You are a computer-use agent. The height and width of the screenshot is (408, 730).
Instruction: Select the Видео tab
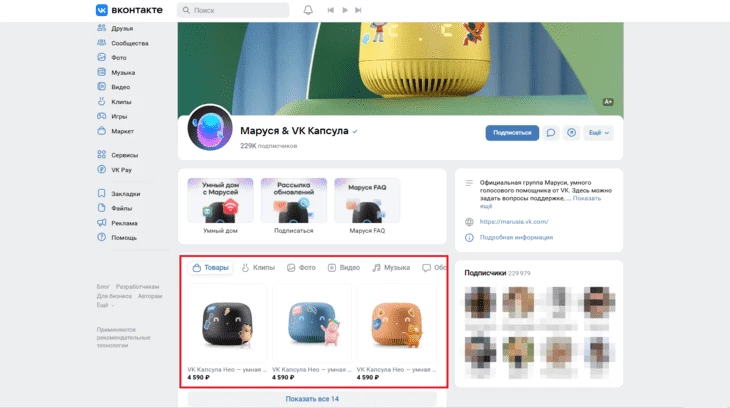344,267
